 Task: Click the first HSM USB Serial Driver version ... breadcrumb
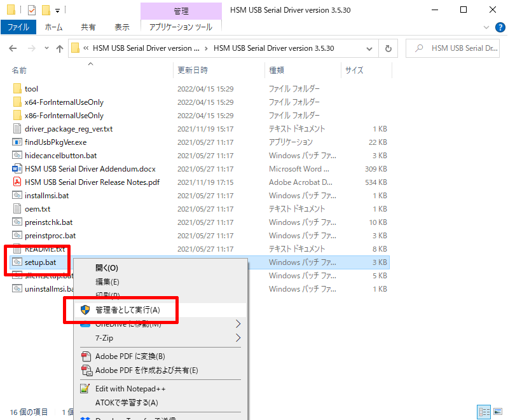[146, 48]
